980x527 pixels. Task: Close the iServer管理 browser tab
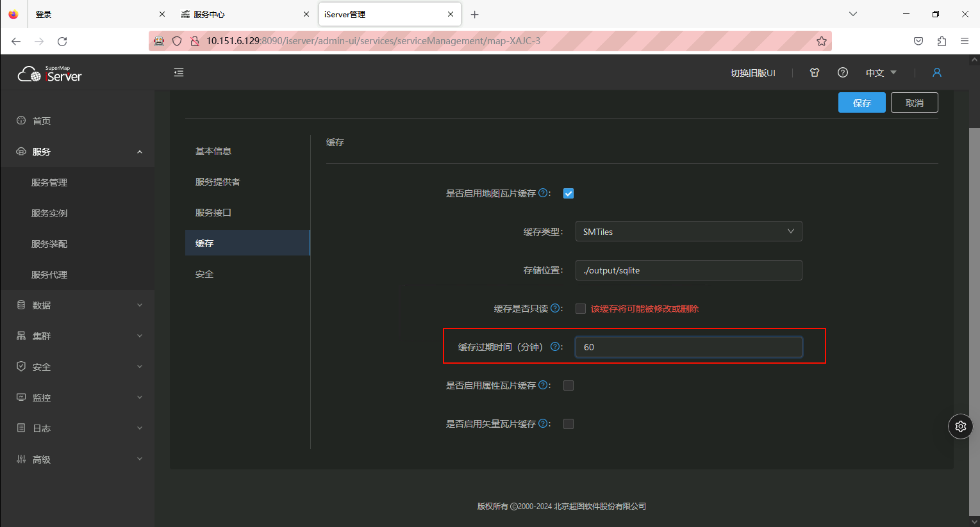tap(451, 14)
